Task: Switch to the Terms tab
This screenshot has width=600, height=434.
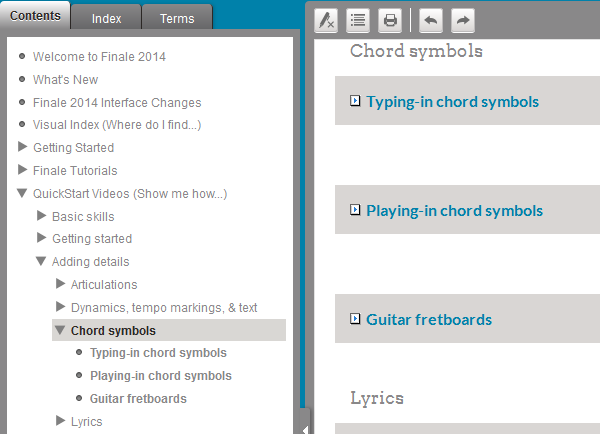Action: point(177,18)
